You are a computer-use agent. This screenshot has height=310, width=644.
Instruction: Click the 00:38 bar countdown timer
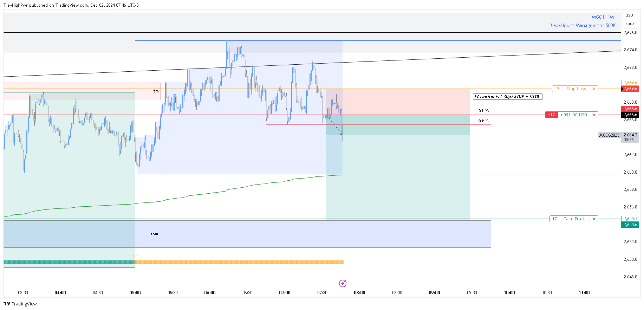[629, 140]
